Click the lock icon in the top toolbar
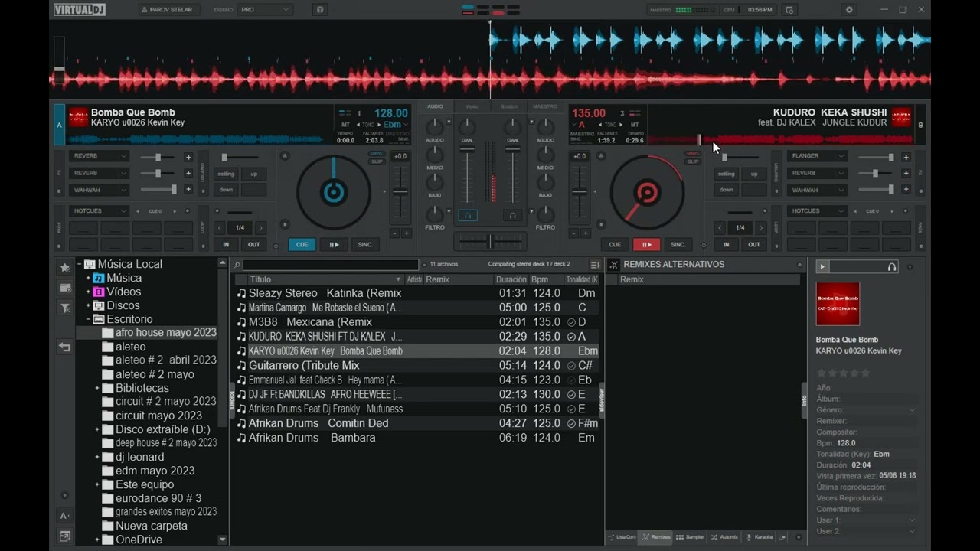980x551 pixels. click(320, 10)
